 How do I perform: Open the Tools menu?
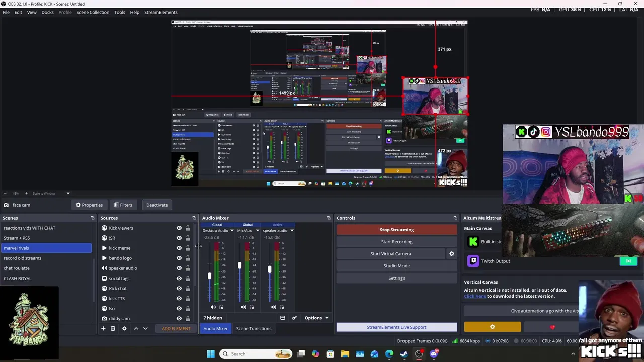point(119,12)
